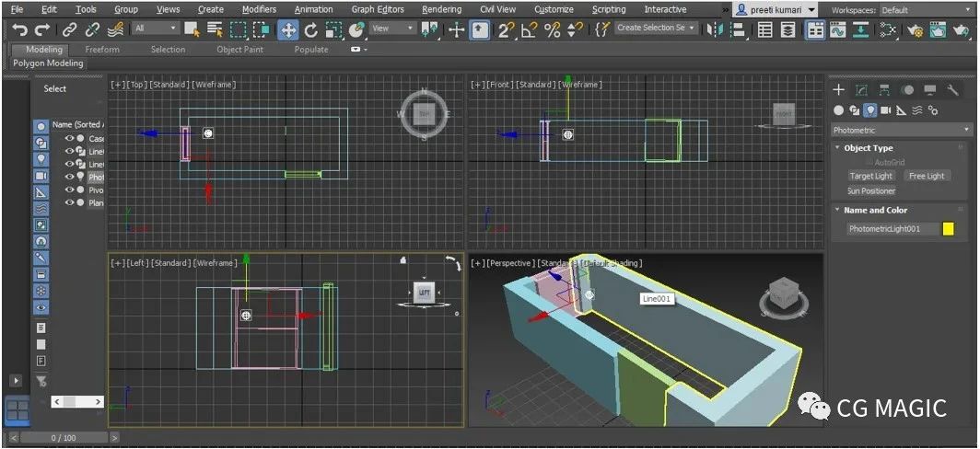Toggle the Ribbon display icon

pyautogui.click(x=814, y=29)
